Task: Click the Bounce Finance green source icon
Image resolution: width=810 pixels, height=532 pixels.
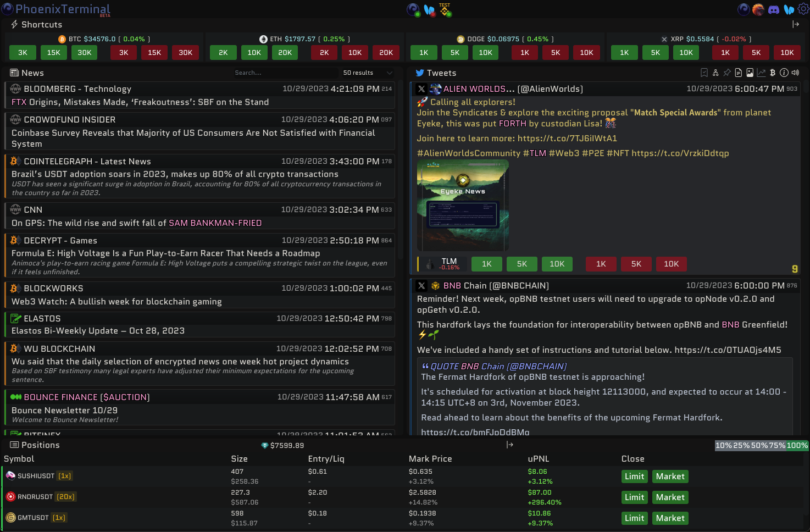Action: [15, 397]
